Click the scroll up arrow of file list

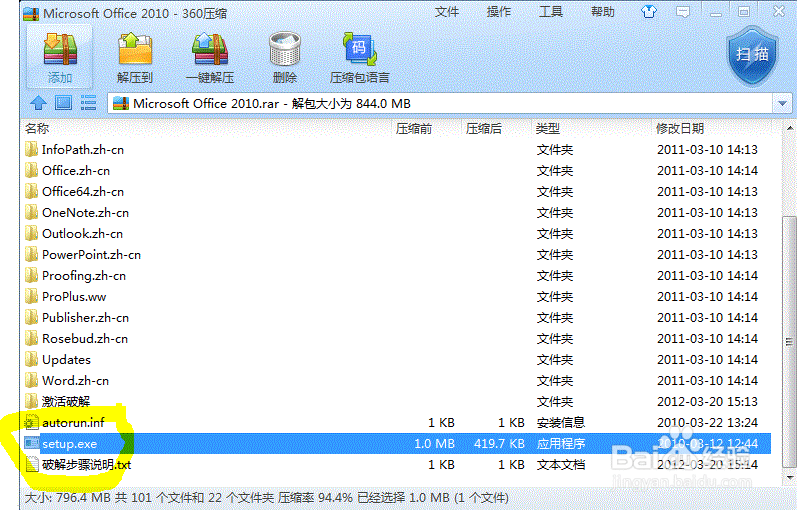(789, 128)
